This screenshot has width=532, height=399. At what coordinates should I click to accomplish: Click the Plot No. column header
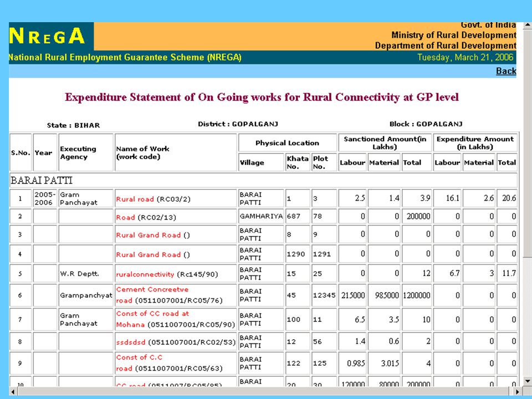[x=324, y=162]
